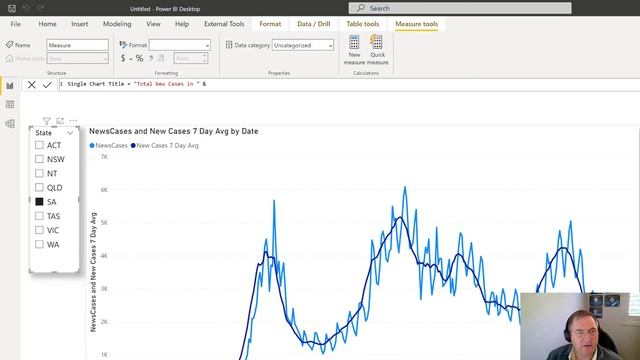Click the measure Name input field
Viewport: 640px width, 360px height.
pos(78,45)
